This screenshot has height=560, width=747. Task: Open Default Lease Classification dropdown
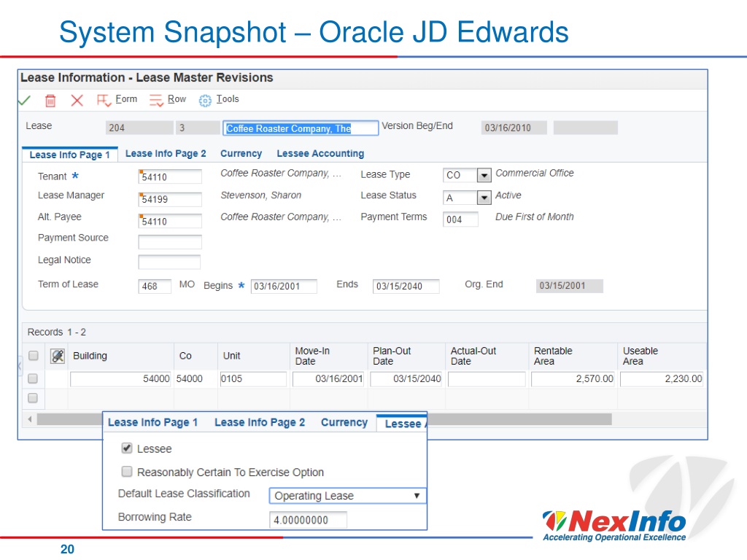pos(347,496)
